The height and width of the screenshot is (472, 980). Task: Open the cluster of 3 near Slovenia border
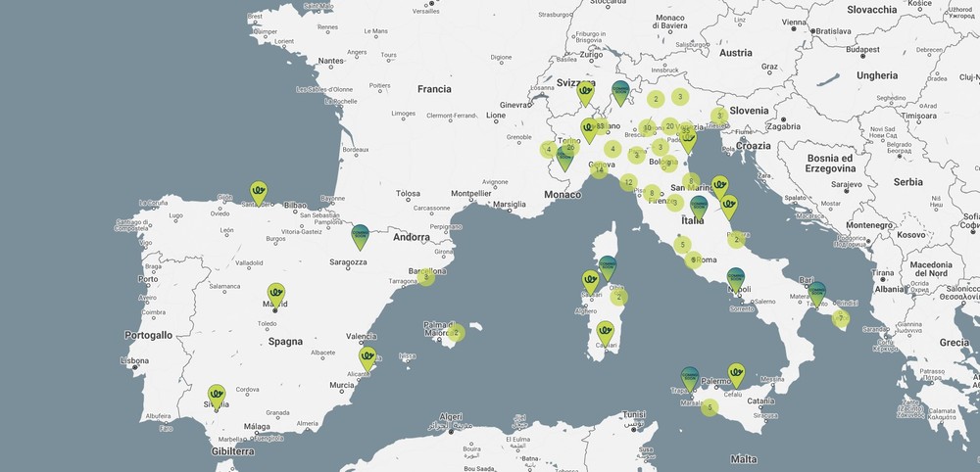coord(719,116)
